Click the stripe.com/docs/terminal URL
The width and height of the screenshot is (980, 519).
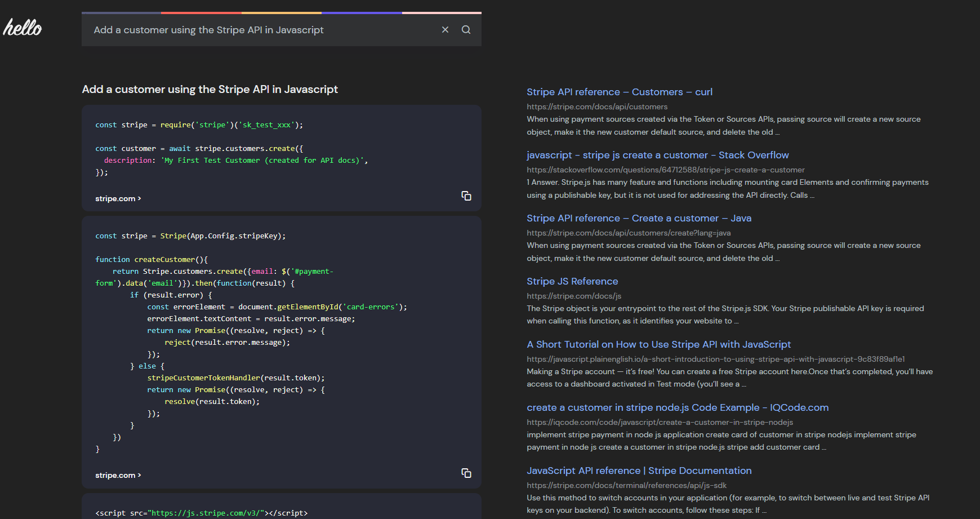(626, 485)
